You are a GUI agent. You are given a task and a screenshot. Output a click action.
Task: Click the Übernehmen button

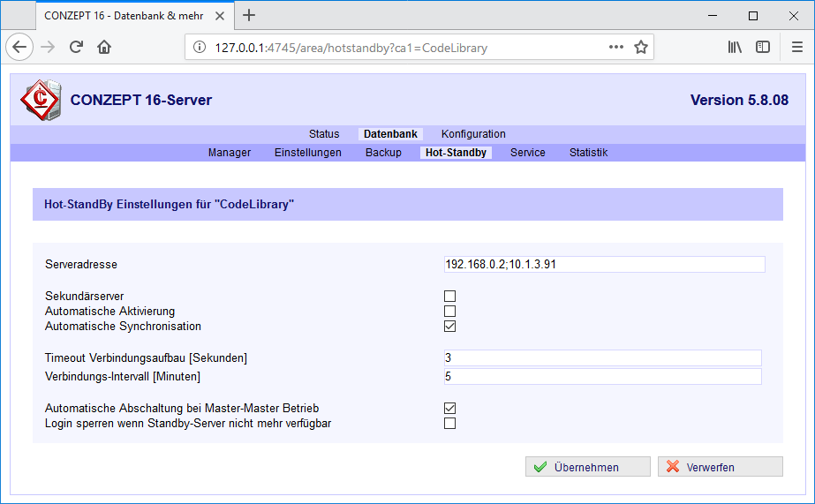pyautogui.click(x=587, y=467)
